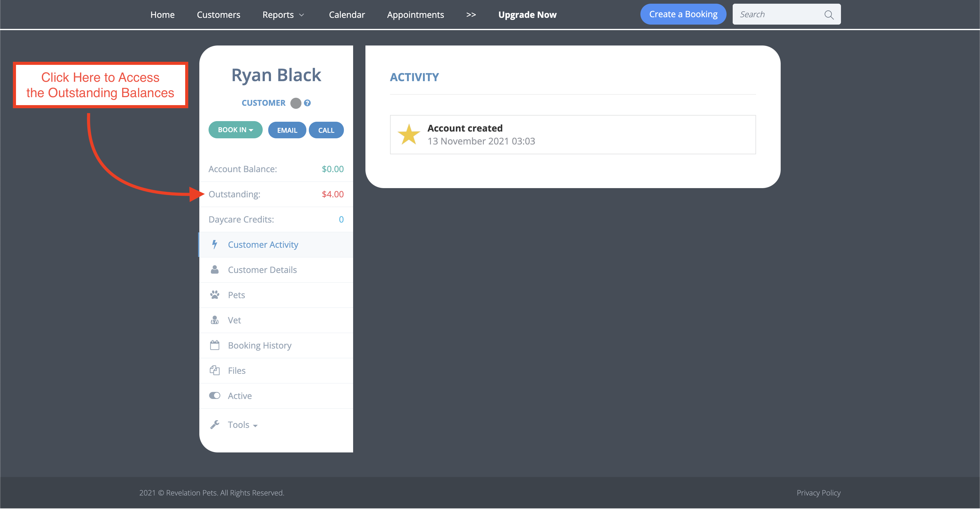Select the Customer Activity lightning icon
980x509 pixels.
[x=215, y=244]
